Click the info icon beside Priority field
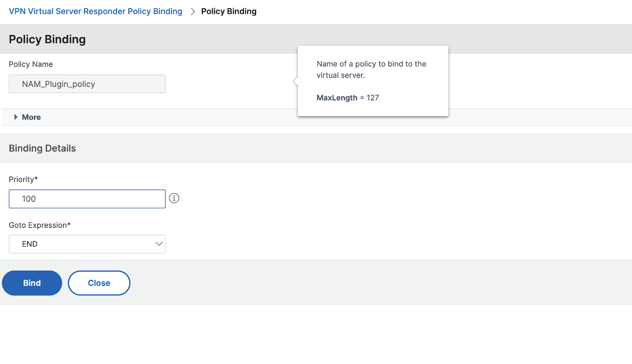 [175, 199]
